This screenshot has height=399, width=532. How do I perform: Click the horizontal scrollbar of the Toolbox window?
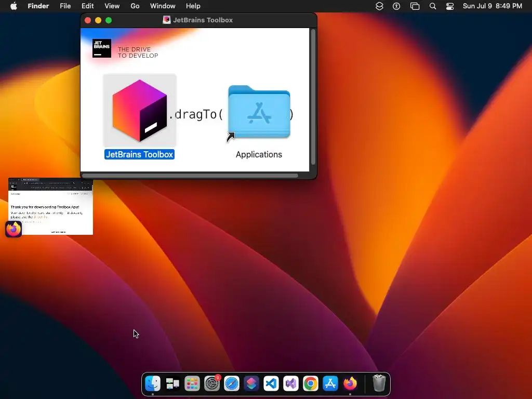click(190, 176)
